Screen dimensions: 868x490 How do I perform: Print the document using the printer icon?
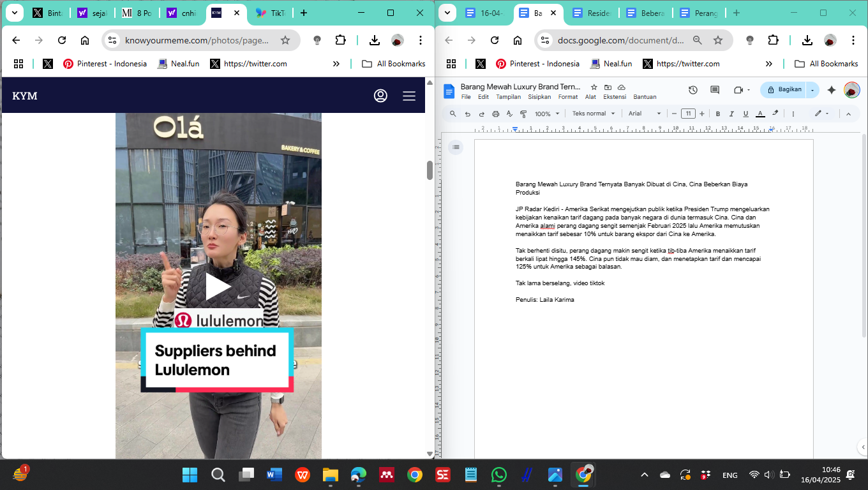(x=496, y=114)
